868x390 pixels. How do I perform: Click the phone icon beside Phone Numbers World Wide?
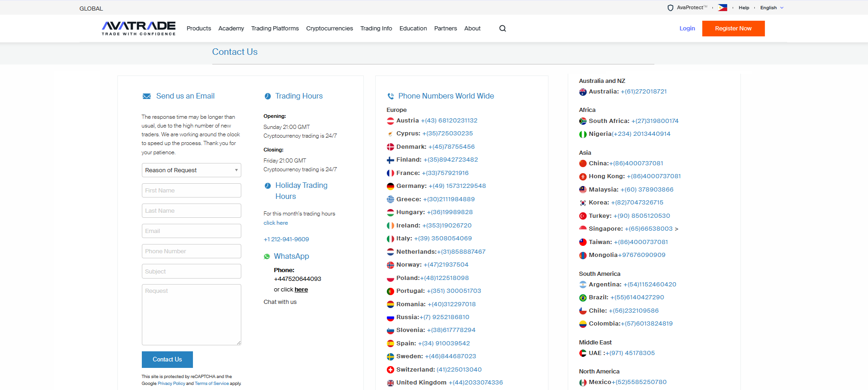[390, 96]
